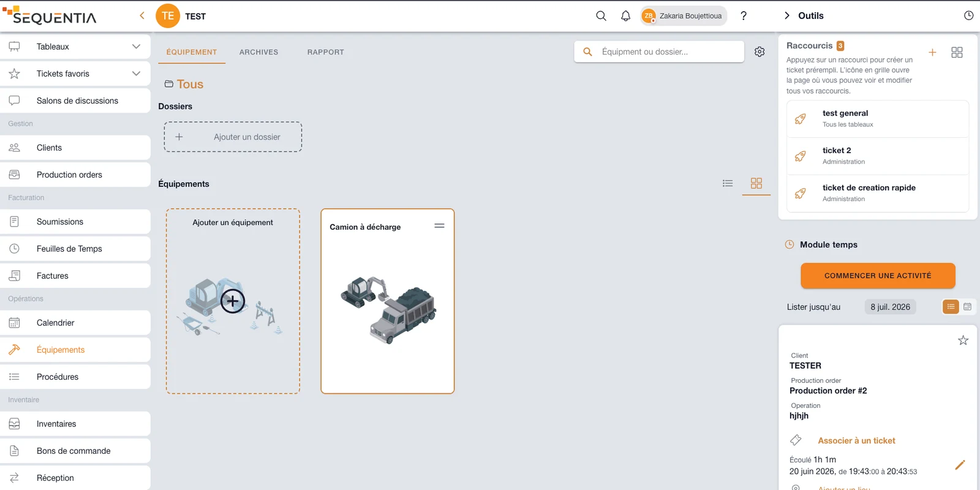
Task: Open the Clients page
Action: [75, 148]
